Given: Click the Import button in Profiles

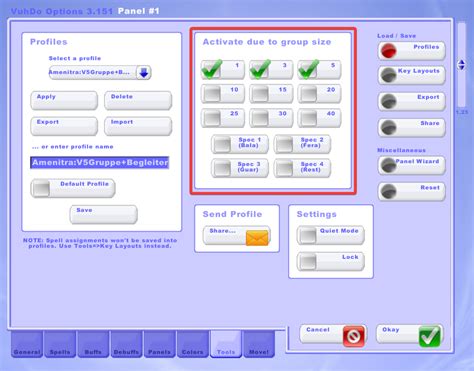Looking at the screenshot, I should pyautogui.click(x=138, y=126).
